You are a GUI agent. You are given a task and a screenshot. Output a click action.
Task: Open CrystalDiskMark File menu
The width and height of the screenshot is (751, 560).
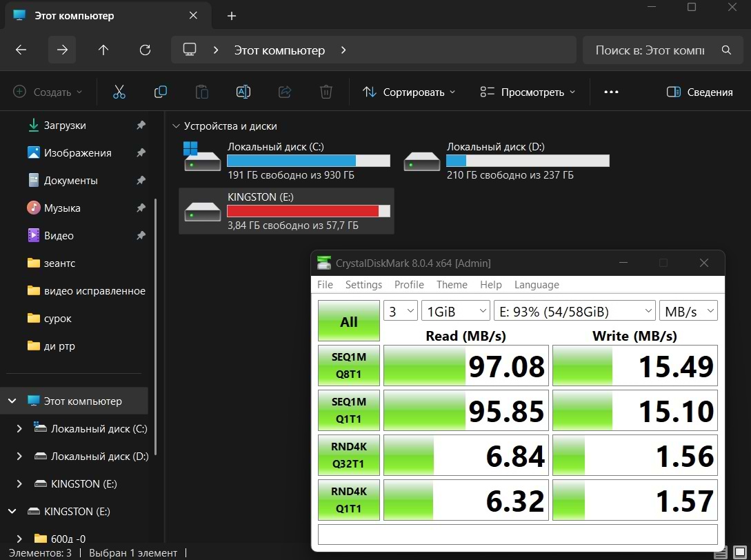coord(326,285)
